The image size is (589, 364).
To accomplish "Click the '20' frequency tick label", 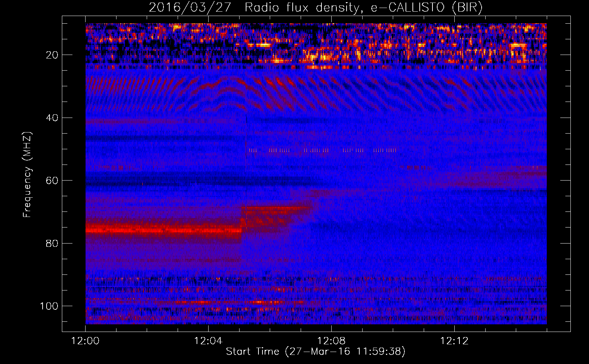I will point(52,55).
